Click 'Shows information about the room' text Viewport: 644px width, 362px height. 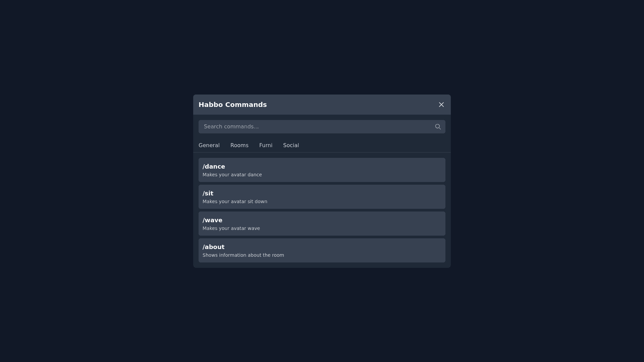(243, 255)
